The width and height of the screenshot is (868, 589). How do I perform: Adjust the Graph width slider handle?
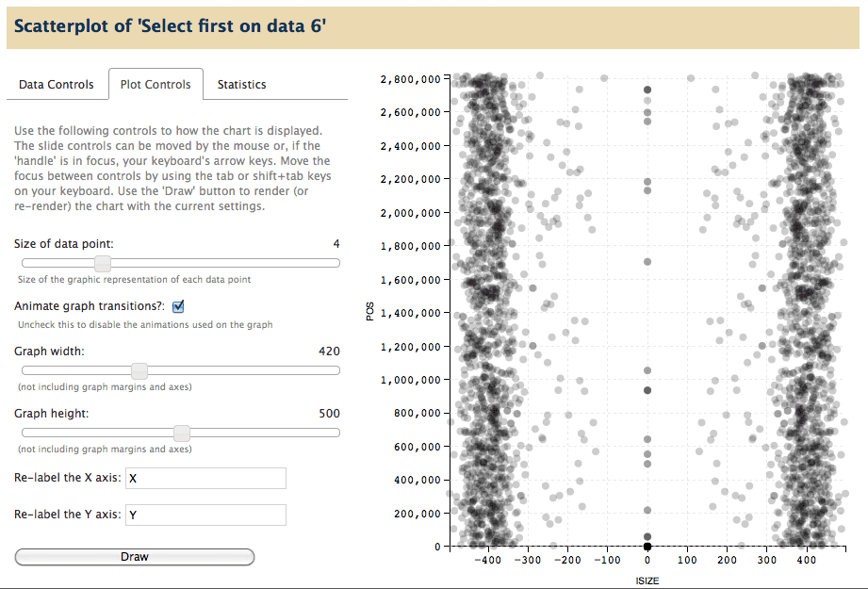(x=139, y=370)
